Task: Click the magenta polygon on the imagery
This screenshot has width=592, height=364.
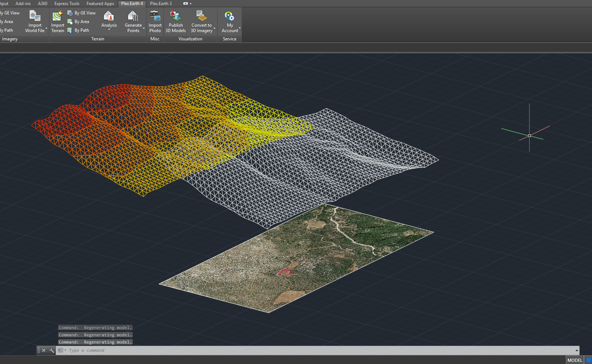Action: (284, 273)
